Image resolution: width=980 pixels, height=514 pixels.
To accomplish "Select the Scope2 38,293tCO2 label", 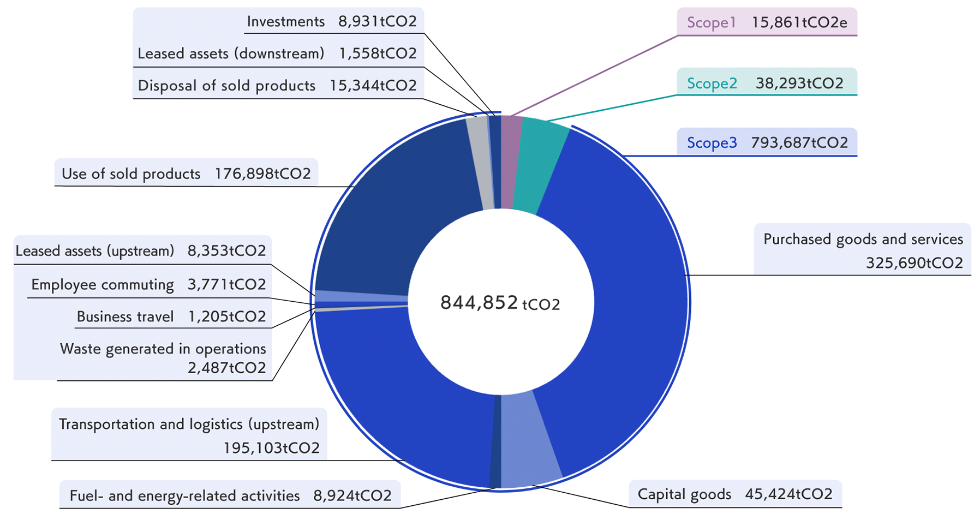I will click(767, 83).
